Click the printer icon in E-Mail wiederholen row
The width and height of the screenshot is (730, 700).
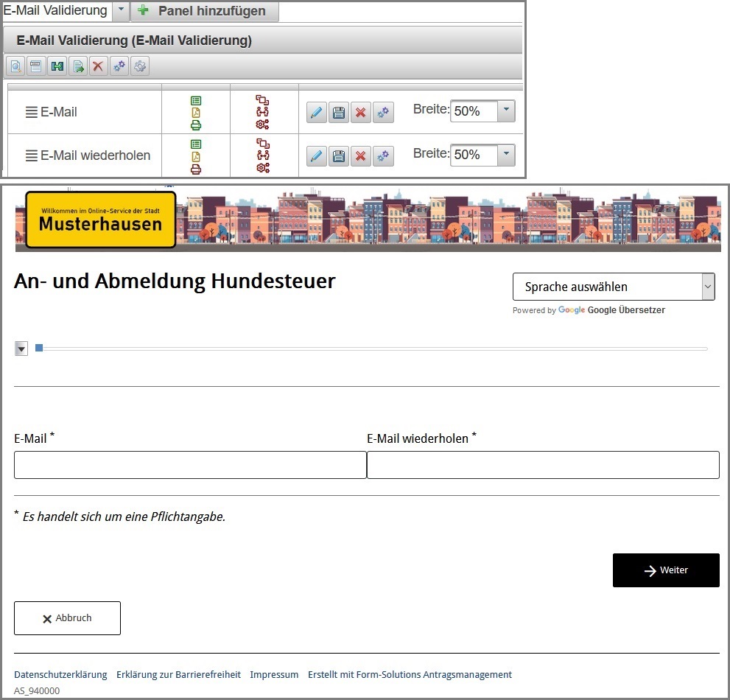(x=196, y=169)
